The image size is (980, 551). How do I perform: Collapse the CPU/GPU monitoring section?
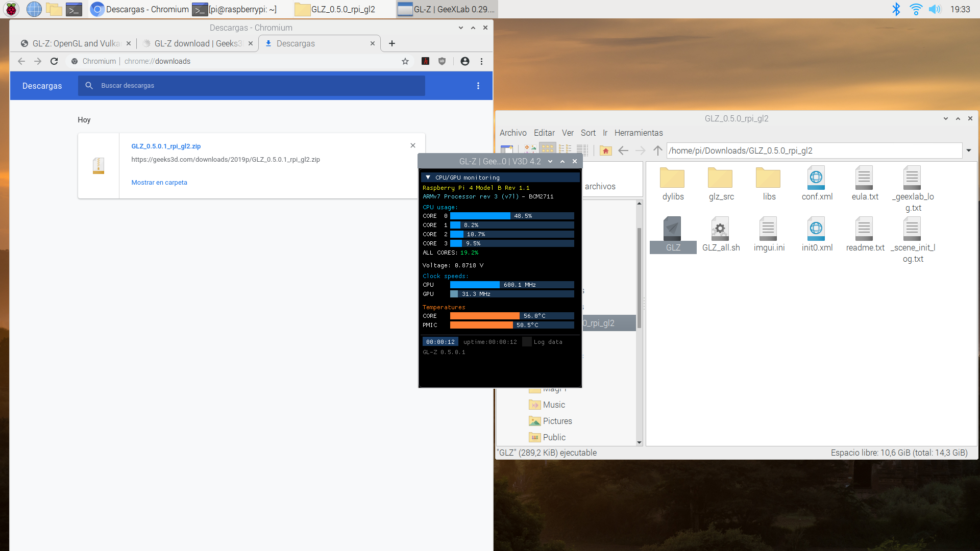(428, 178)
